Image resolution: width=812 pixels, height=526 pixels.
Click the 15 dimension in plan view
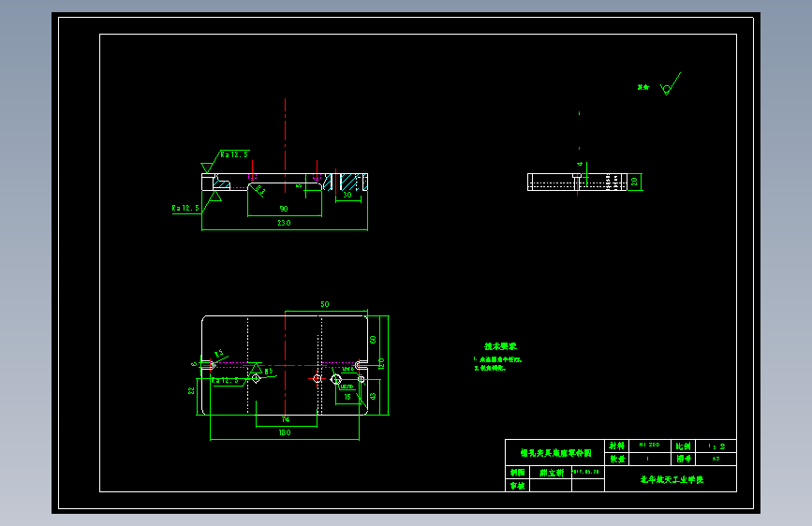pyautogui.click(x=347, y=397)
